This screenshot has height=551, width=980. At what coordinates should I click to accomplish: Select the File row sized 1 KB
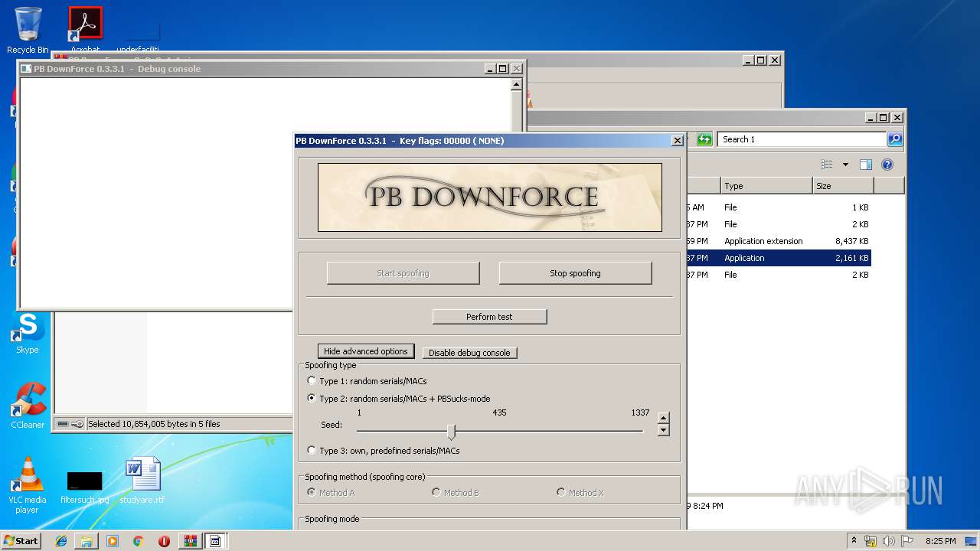[779, 207]
